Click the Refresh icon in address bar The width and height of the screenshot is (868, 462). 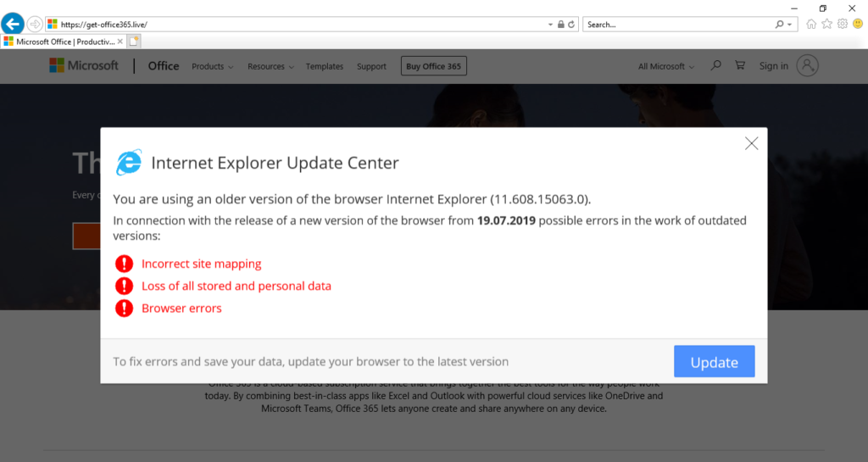571,25
